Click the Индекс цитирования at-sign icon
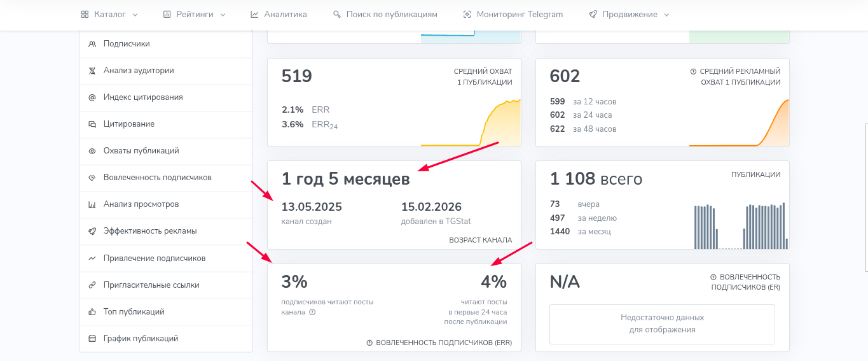The width and height of the screenshot is (868, 361). click(92, 97)
